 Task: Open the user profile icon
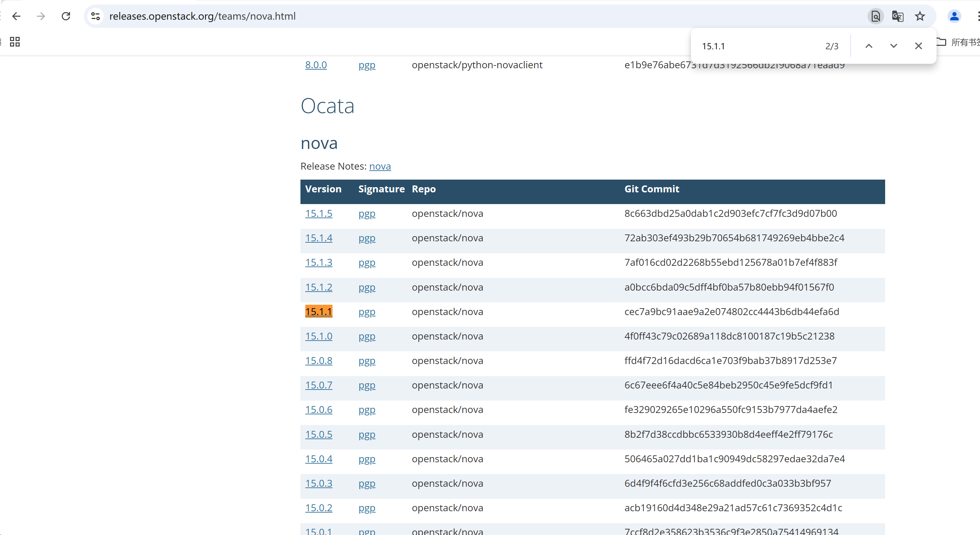click(x=954, y=16)
